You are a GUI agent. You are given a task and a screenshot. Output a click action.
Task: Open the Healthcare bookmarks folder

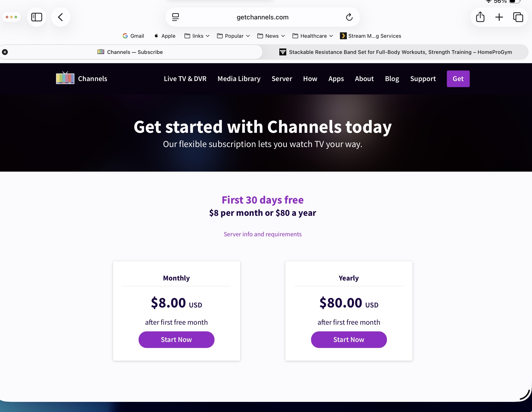click(313, 36)
